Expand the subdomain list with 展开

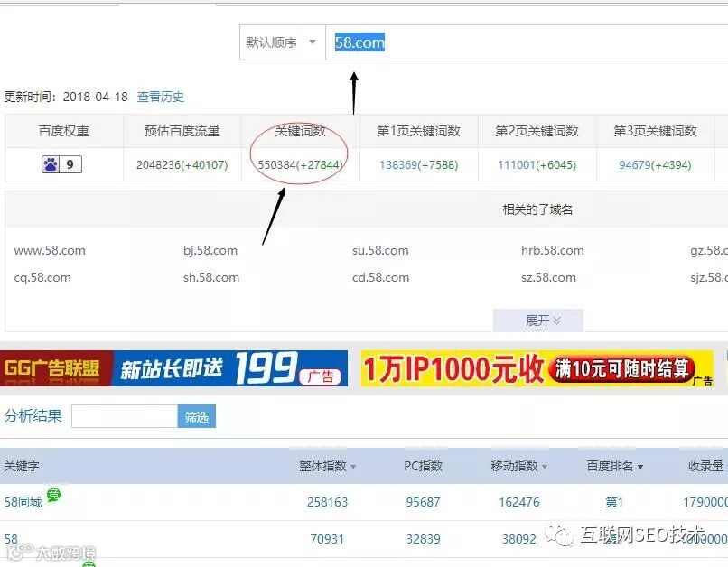coord(538,321)
